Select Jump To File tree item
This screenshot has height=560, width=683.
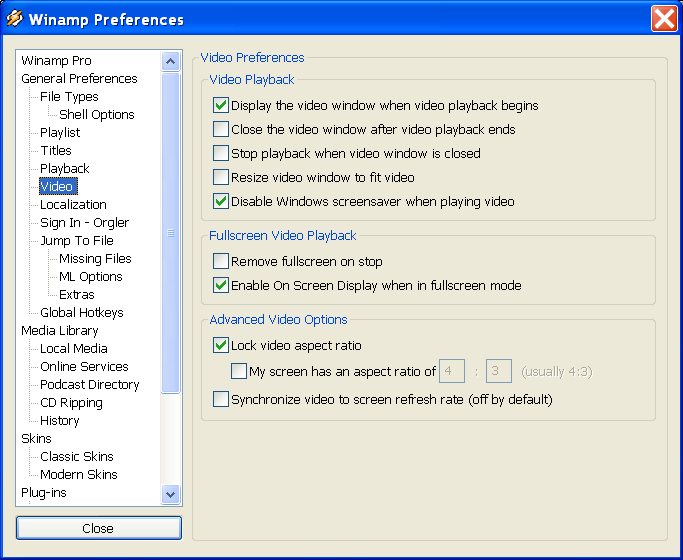click(76, 240)
